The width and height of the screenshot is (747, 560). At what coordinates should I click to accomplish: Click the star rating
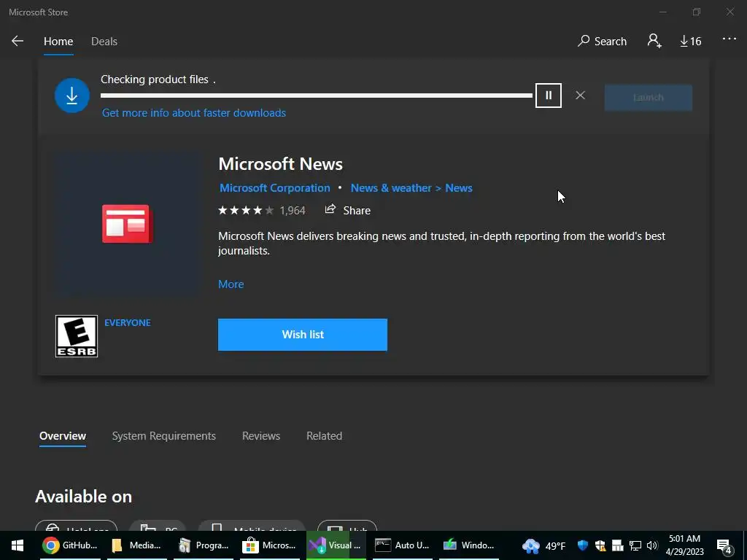coord(246,210)
